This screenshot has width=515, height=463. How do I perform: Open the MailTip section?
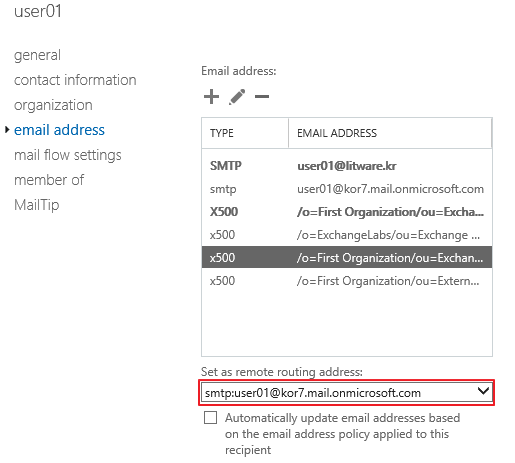(37, 205)
